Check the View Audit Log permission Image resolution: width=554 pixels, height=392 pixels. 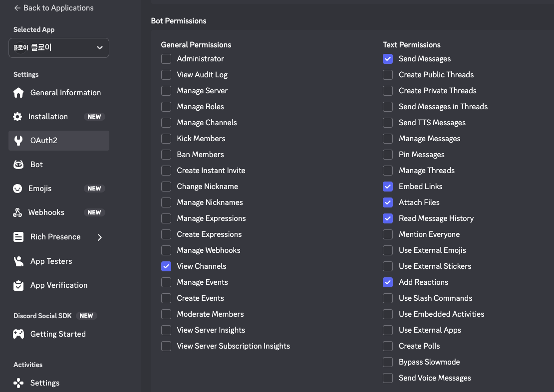(166, 75)
